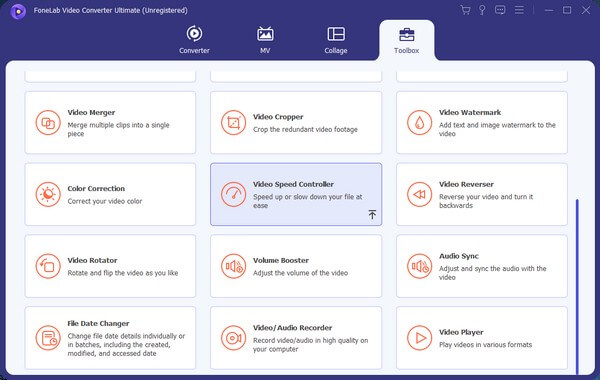Click the Video/Audio Recorder camera icon
The height and width of the screenshot is (380, 600).
coord(233,338)
